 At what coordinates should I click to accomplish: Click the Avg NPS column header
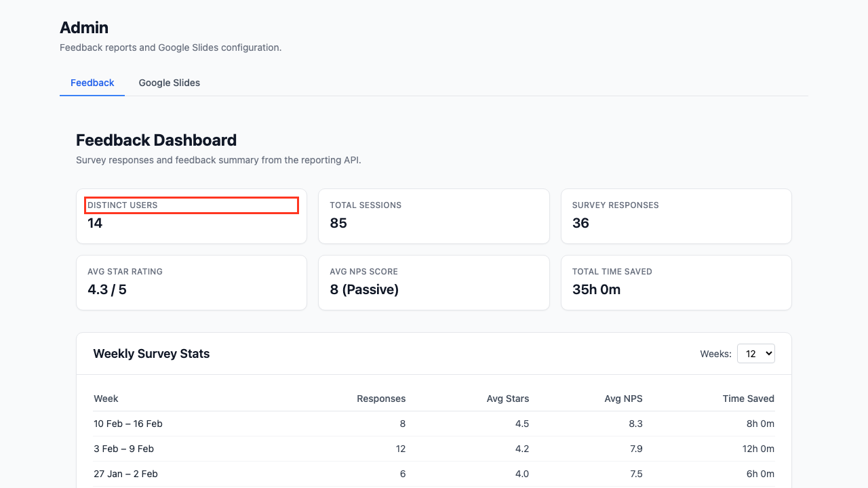coord(623,399)
